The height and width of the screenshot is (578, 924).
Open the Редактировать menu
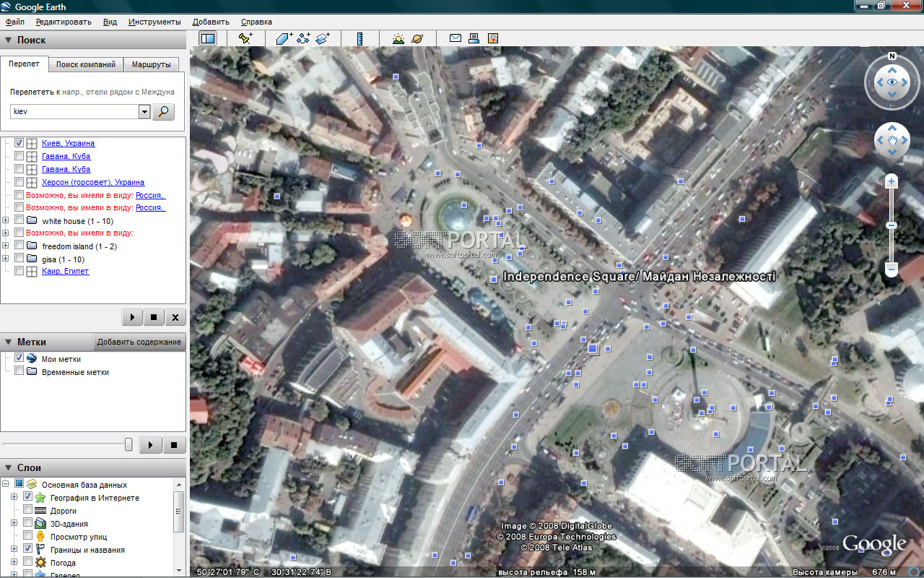pyautogui.click(x=64, y=22)
